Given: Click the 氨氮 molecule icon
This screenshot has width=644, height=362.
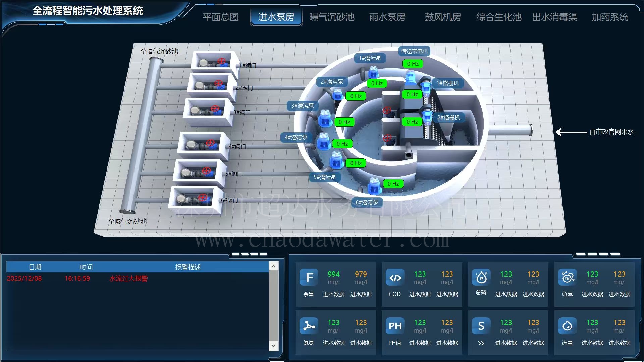Looking at the screenshot, I should tap(309, 326).
